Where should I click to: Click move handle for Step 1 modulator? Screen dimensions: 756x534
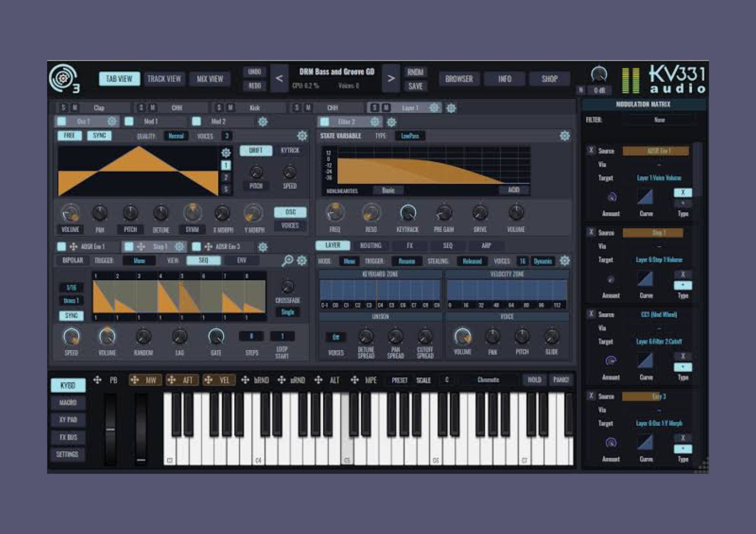click(x=141, y=247)
